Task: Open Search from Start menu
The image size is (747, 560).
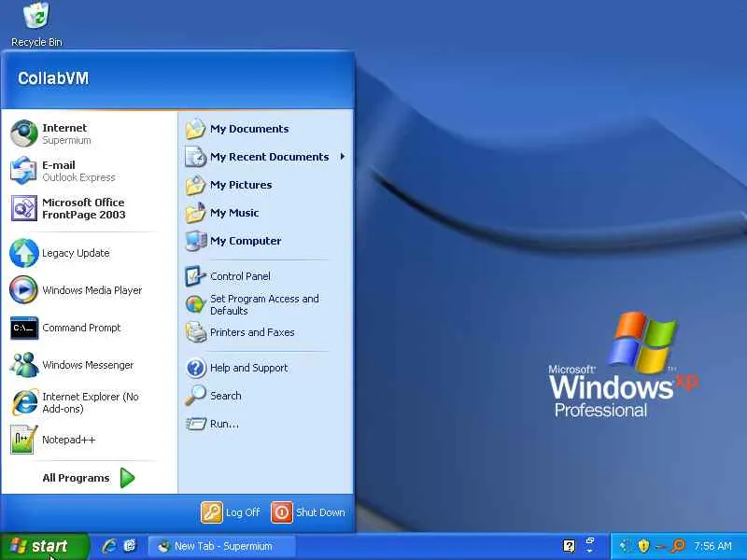Action: [x=265, y=396]
